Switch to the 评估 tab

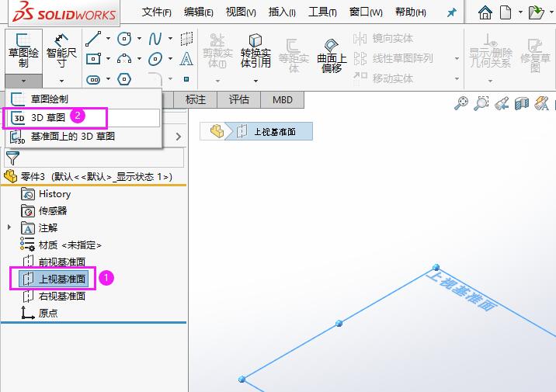238,99
